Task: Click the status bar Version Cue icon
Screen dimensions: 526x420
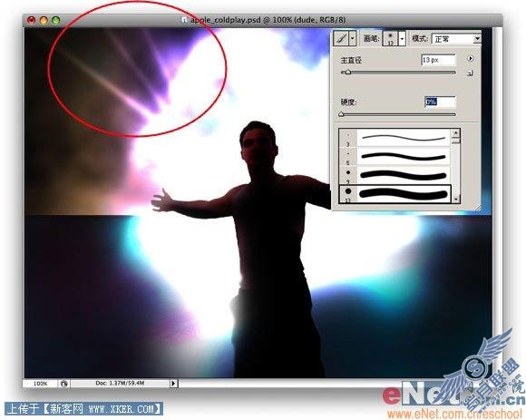Action: [63, 384]
